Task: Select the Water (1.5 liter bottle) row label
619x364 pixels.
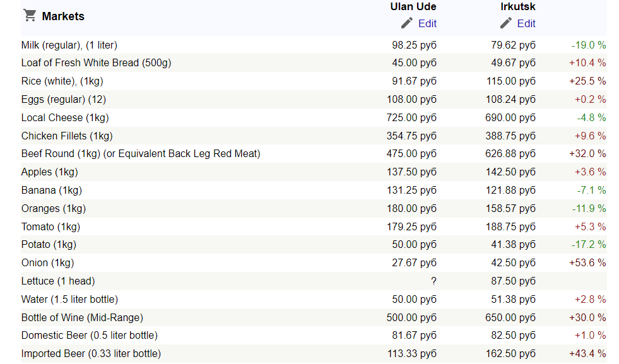Action: coord(69,300)
